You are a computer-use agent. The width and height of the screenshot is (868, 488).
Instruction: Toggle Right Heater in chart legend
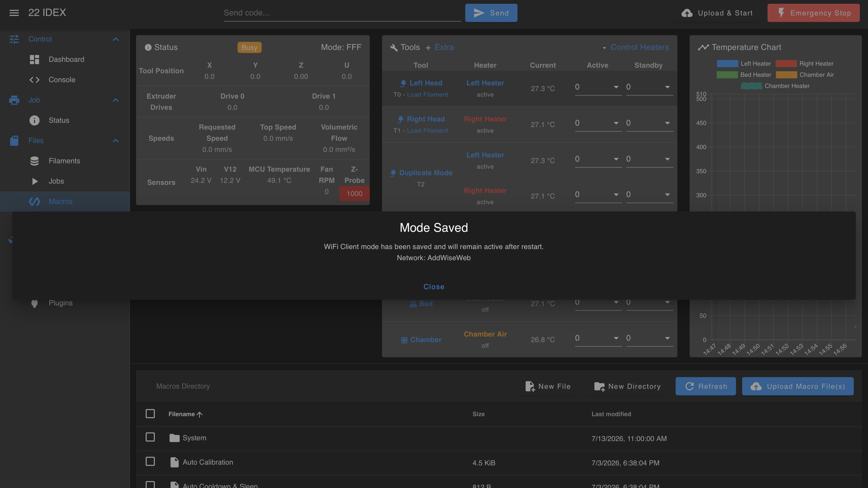click(x=804, y=64)
